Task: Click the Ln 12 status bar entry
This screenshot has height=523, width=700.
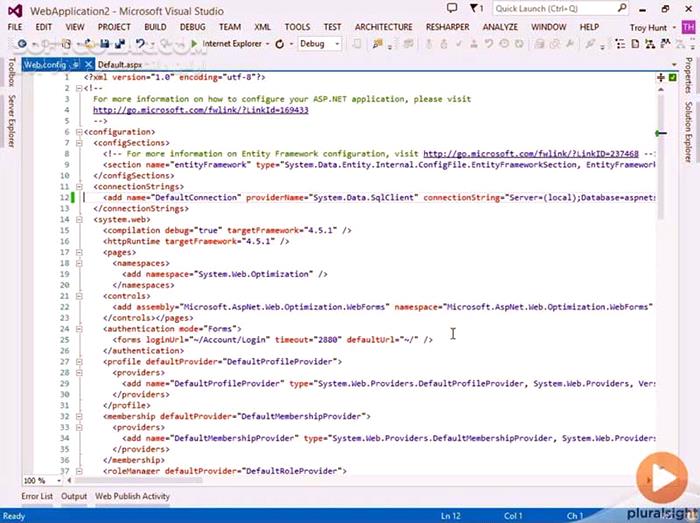Action: (450, 516)
